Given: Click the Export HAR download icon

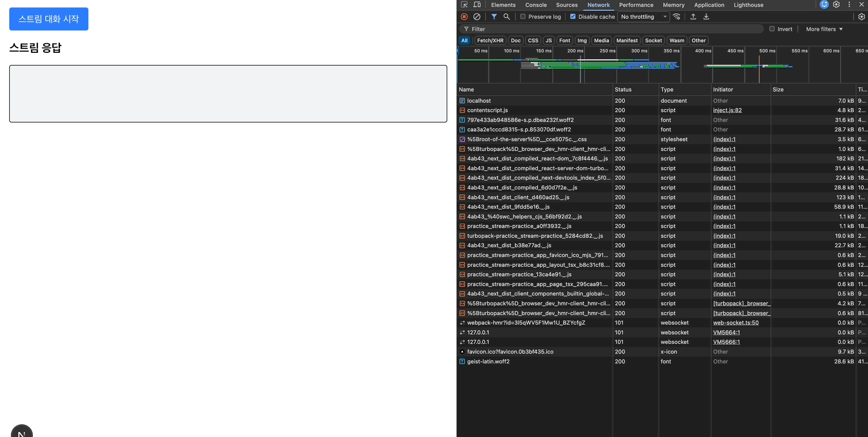Looking at the screenshot, I should [706, 17].
